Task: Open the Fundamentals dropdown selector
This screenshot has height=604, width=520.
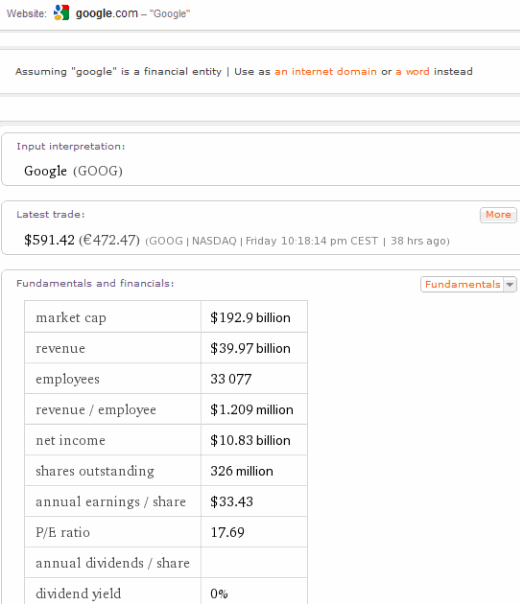Action: coord(468,285)
